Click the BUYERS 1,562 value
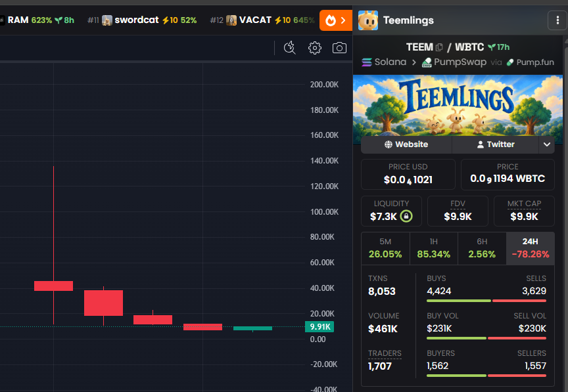 438,366
